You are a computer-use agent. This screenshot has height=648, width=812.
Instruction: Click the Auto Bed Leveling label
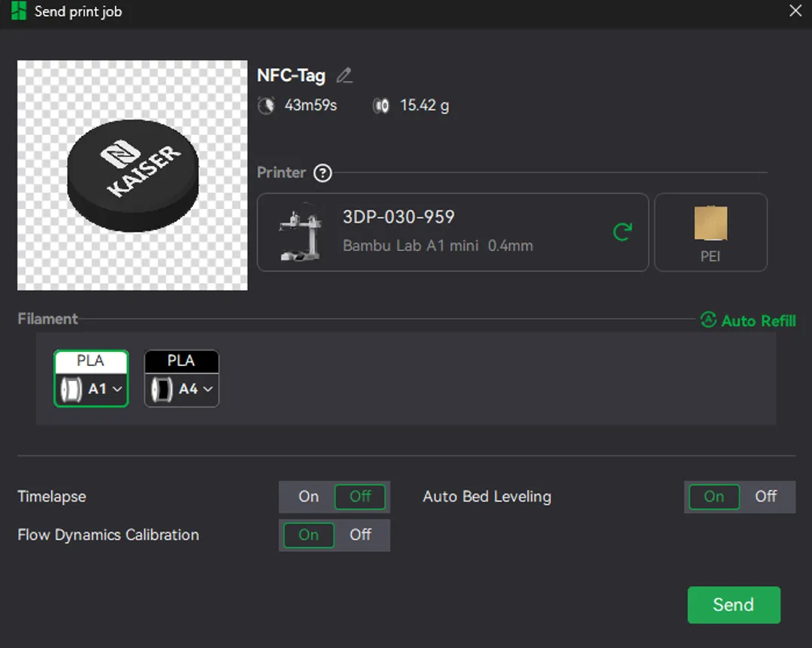click(486, 497)
